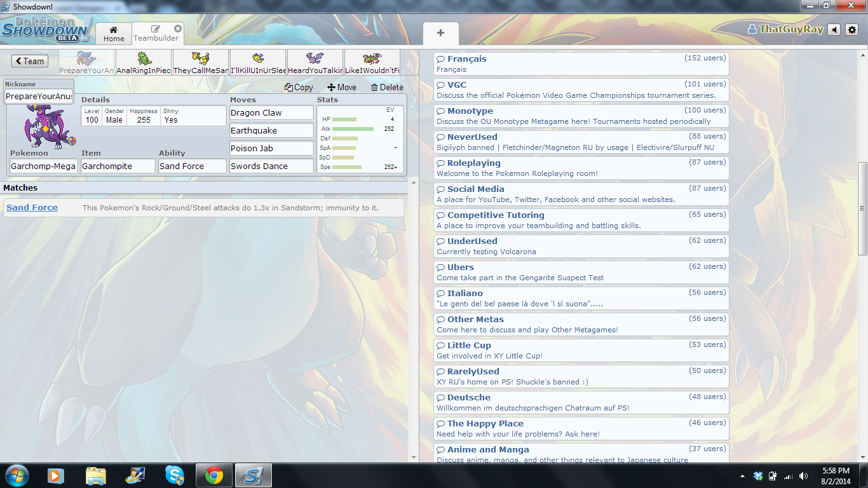868x488 pixels.
Task: Edit the Poison Jab move field
Action: 272,148
